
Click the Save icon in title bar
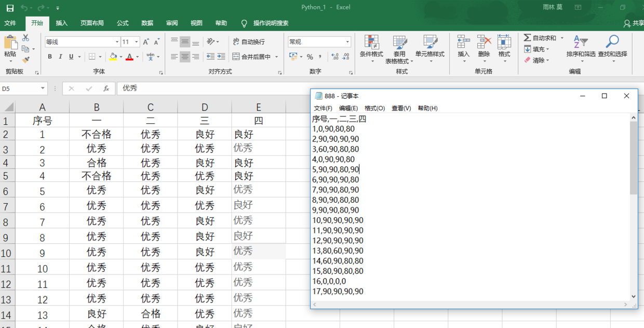10,8
